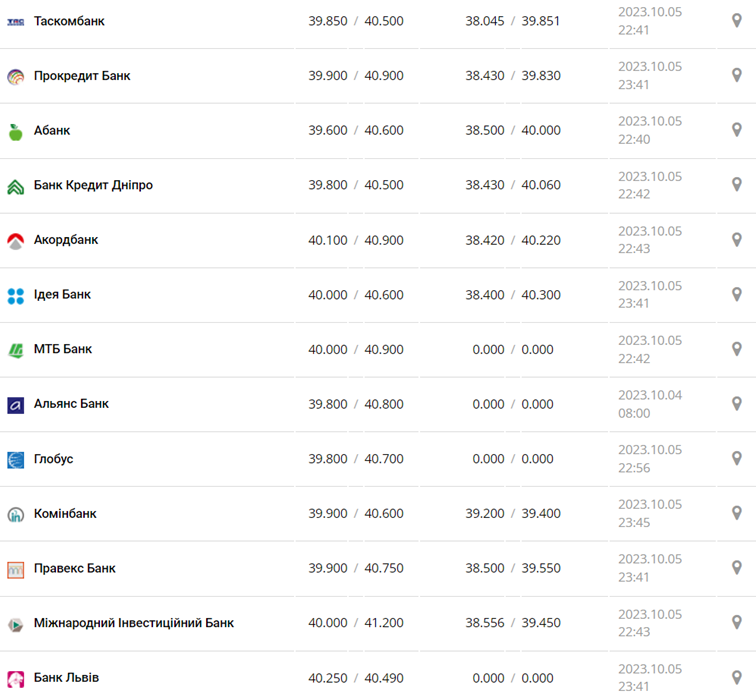Click the Абанк green apple logo
The image size is (756, 700).
pyautogui.click(x=16, y=131)
